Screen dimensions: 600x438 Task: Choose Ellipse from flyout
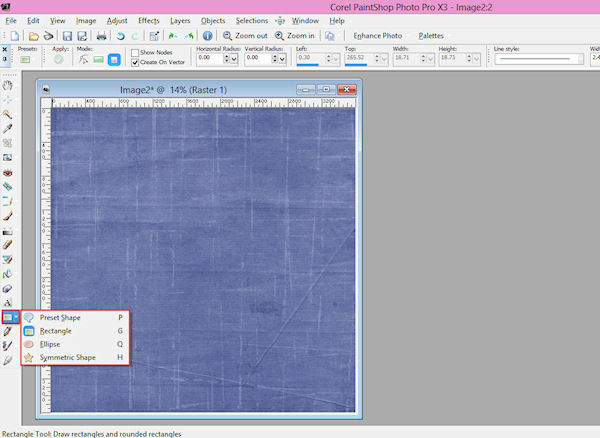(75, 344)
